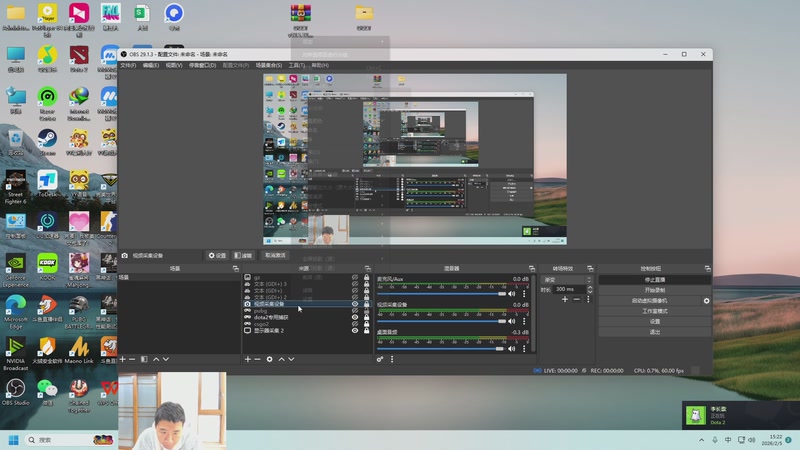Click the 启动虚拟摄像机 button

[x=649, y=301]
